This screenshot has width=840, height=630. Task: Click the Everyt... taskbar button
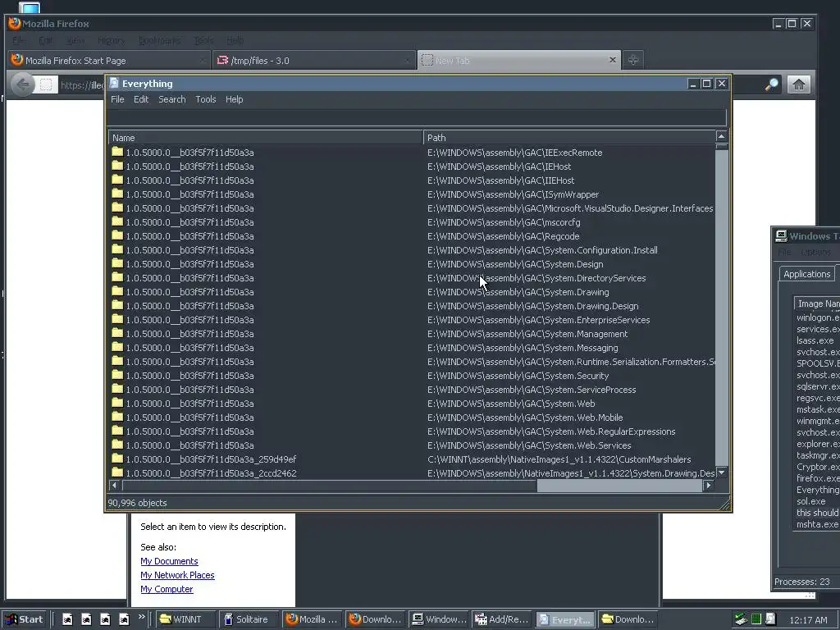565,619
